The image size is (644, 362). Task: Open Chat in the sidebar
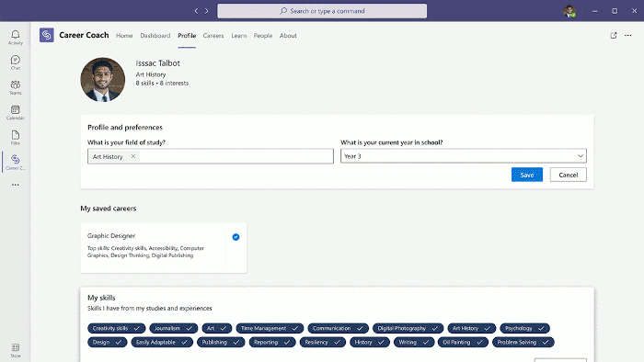(16, 62)
